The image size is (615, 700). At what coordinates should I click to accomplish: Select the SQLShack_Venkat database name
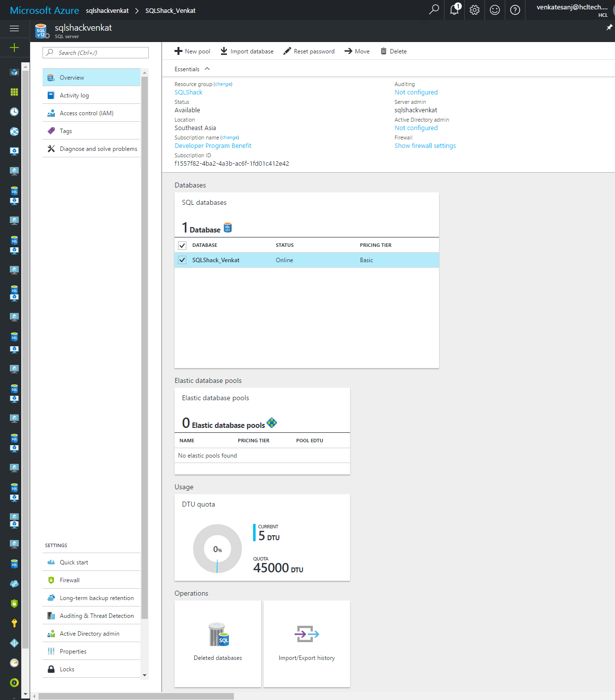pos(216,260)
